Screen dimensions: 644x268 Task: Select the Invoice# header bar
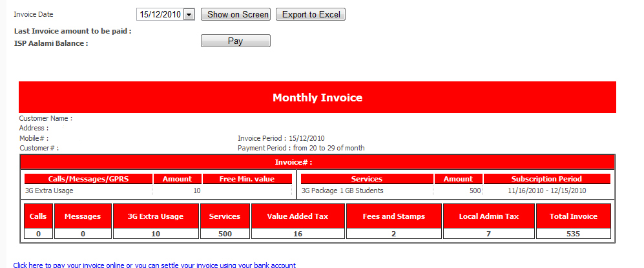[317, 163]
